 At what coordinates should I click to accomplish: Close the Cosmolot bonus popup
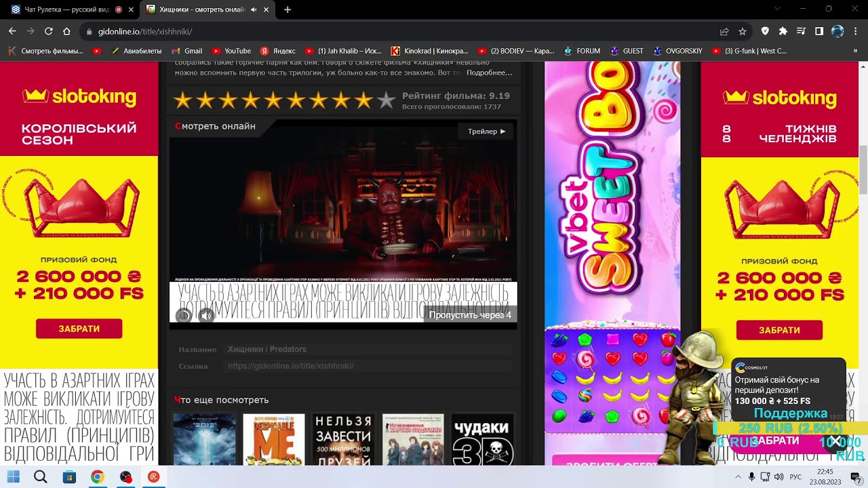pyautogui.click(x=835, y=441)
